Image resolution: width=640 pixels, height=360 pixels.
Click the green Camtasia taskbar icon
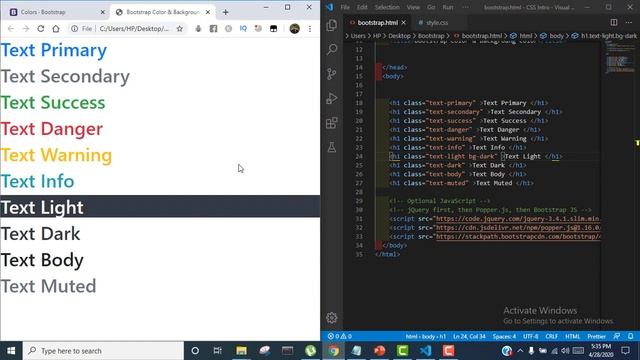(x=402, y=351)
